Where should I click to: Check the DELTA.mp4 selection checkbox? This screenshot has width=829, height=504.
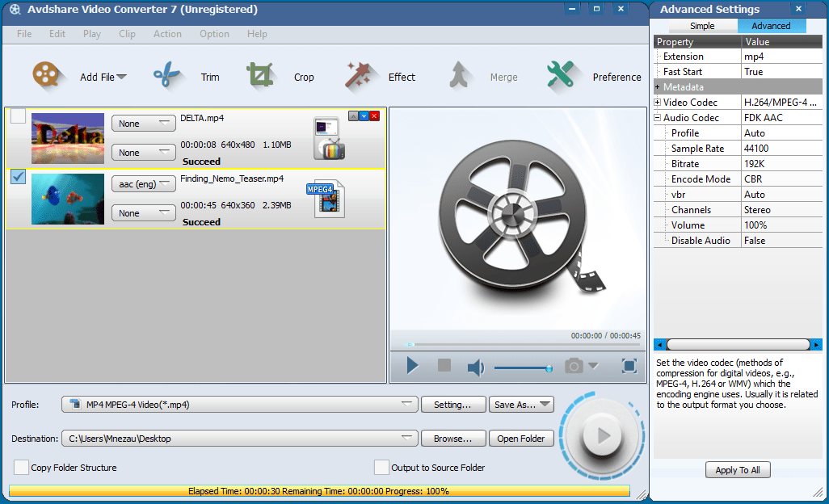18,115
